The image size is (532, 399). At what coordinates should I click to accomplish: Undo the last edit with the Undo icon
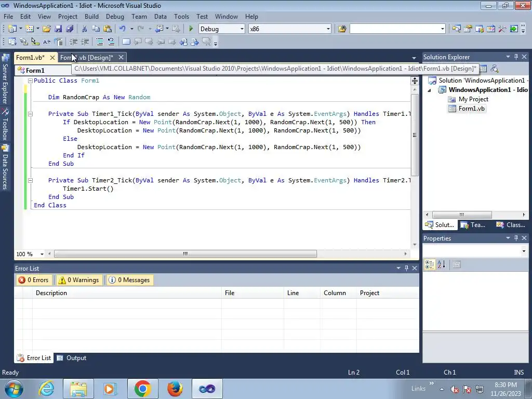coord(123,29)
